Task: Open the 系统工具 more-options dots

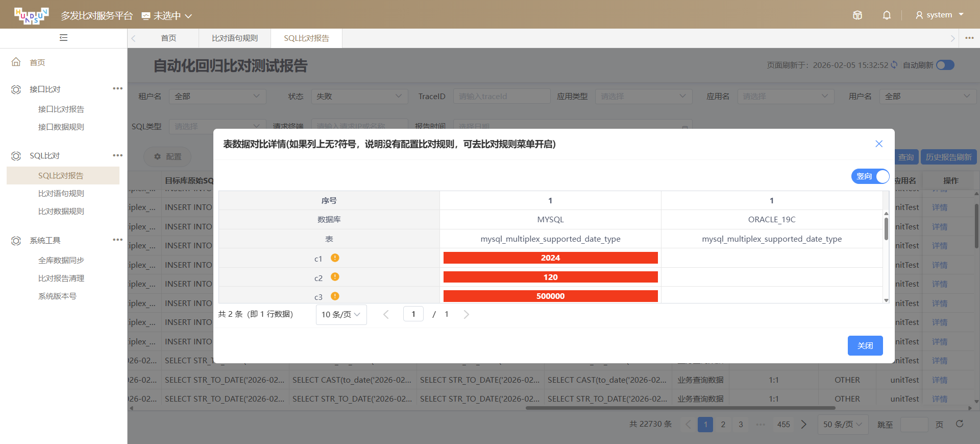Action: (x=117, y=240)
